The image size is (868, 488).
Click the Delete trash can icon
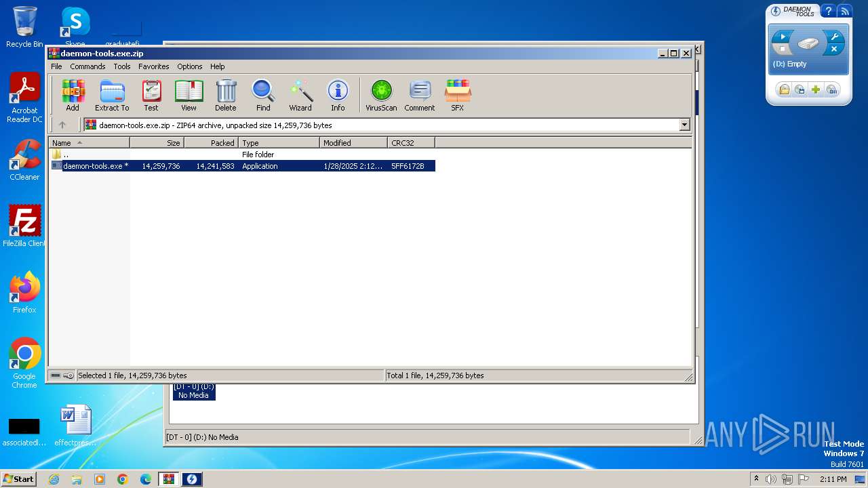coord(226,96)
